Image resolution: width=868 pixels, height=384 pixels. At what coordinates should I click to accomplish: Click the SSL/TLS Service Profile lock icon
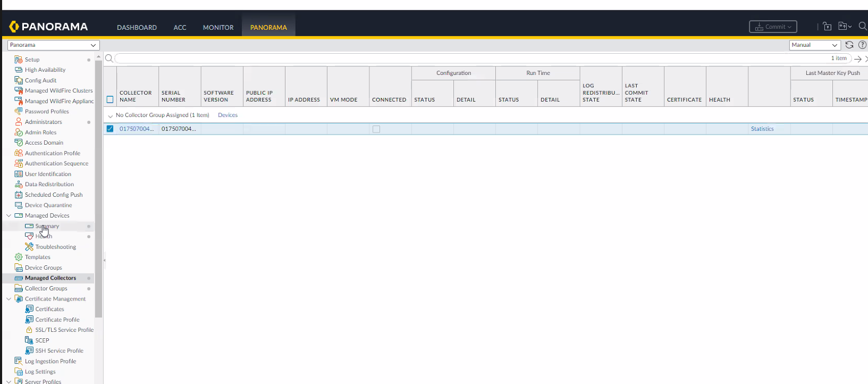pyautogui.click(x=29, y=330)
